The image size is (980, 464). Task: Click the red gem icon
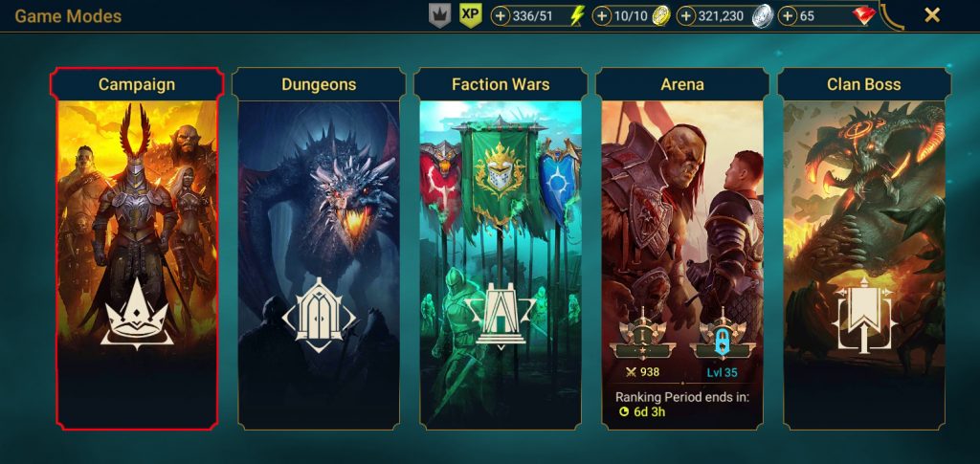click(x=864, y=16)
